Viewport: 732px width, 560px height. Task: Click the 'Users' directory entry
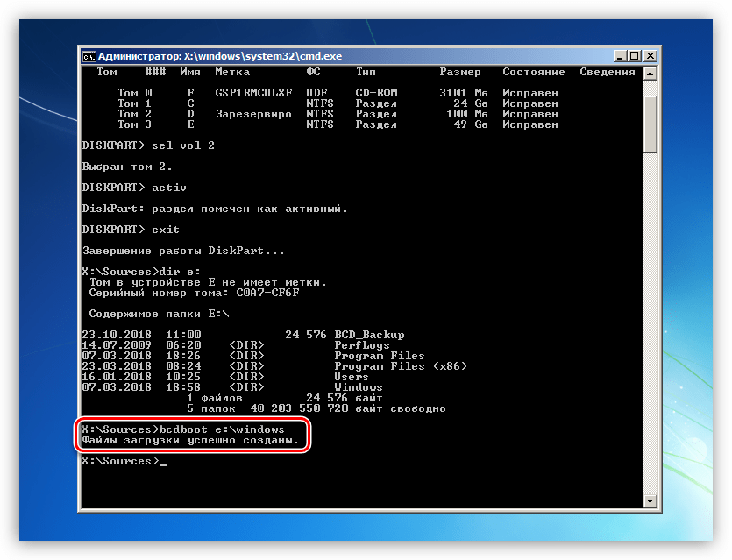click(351, 377)
